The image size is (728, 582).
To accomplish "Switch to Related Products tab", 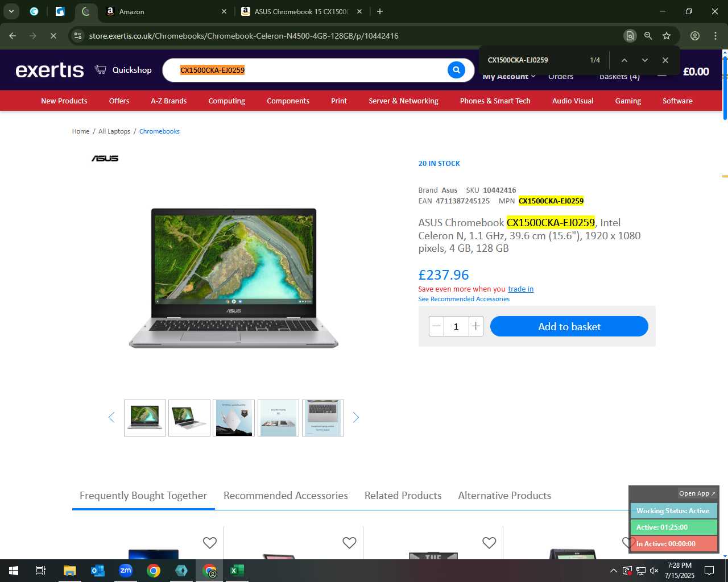I will (x=403, y=496).
